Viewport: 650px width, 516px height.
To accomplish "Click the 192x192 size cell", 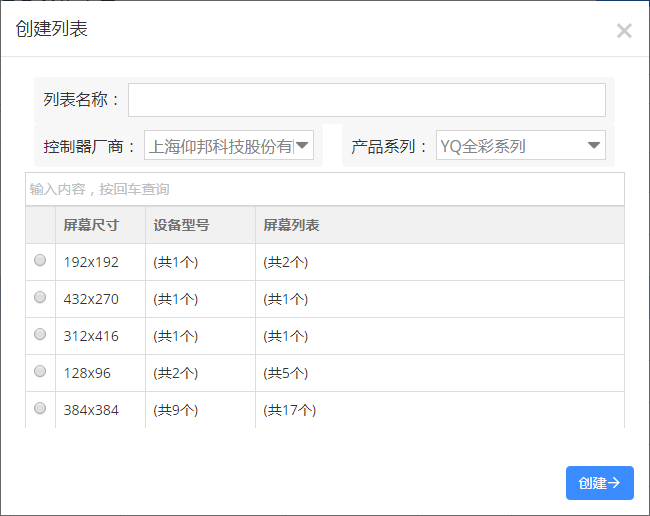I will coord(91,262).
